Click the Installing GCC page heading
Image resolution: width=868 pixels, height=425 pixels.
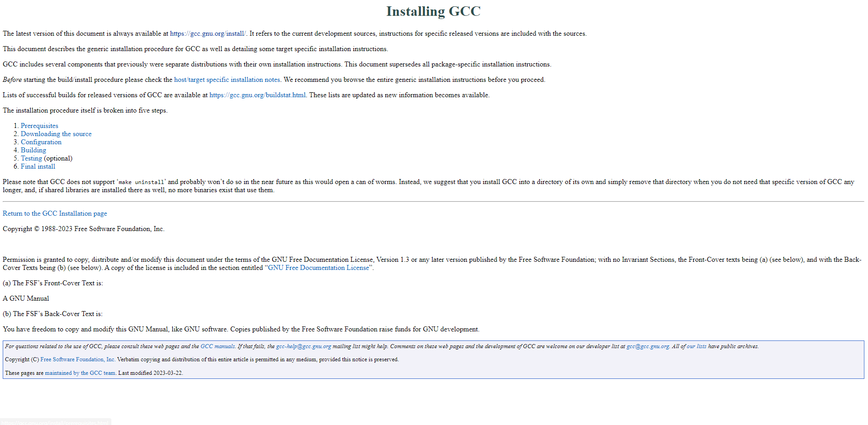[433, 11]
